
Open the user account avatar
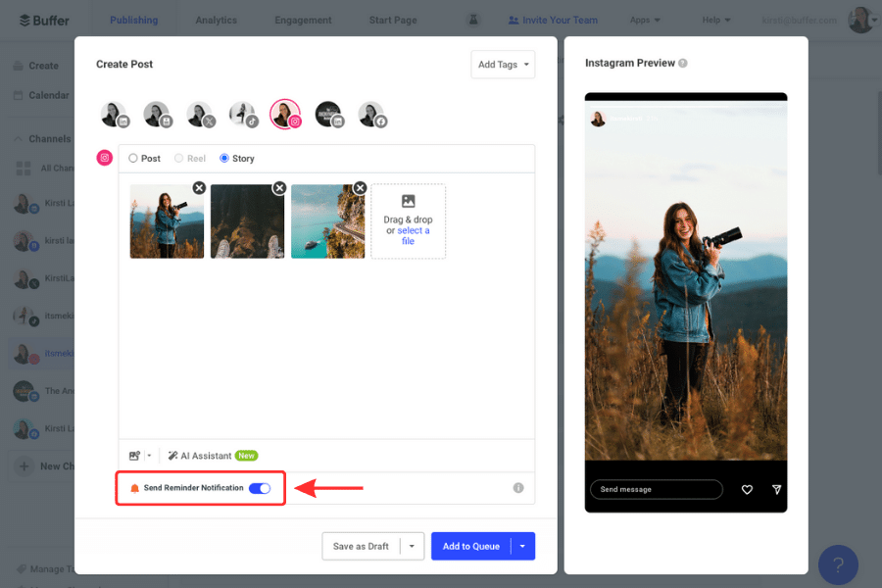pyautogui.click(x=858, y=20)
